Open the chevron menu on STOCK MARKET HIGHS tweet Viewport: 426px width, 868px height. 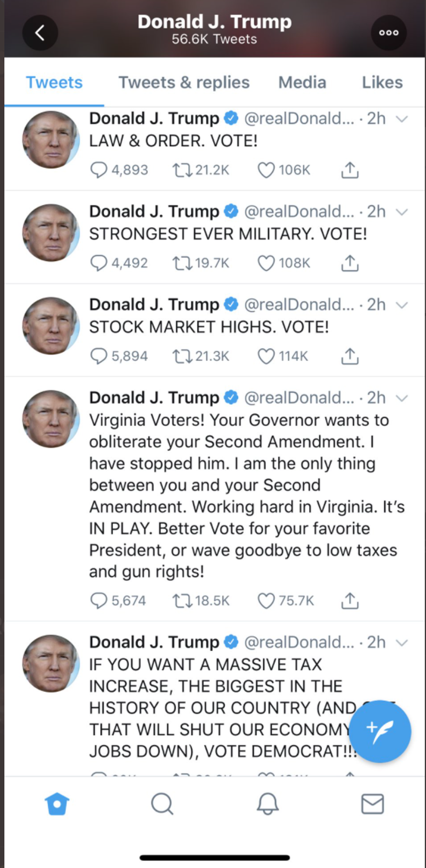click(x=402, y=305)
